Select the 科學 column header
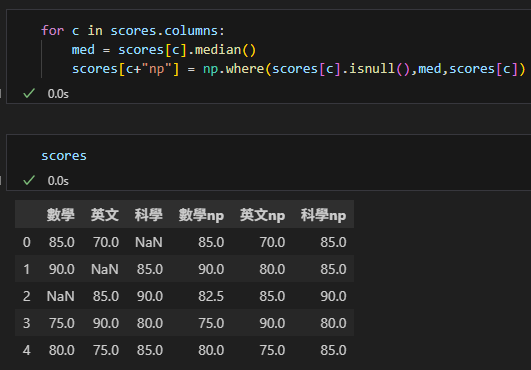This screenshot has width=531, height=370. pyautogui.click(x=149, y=215)
